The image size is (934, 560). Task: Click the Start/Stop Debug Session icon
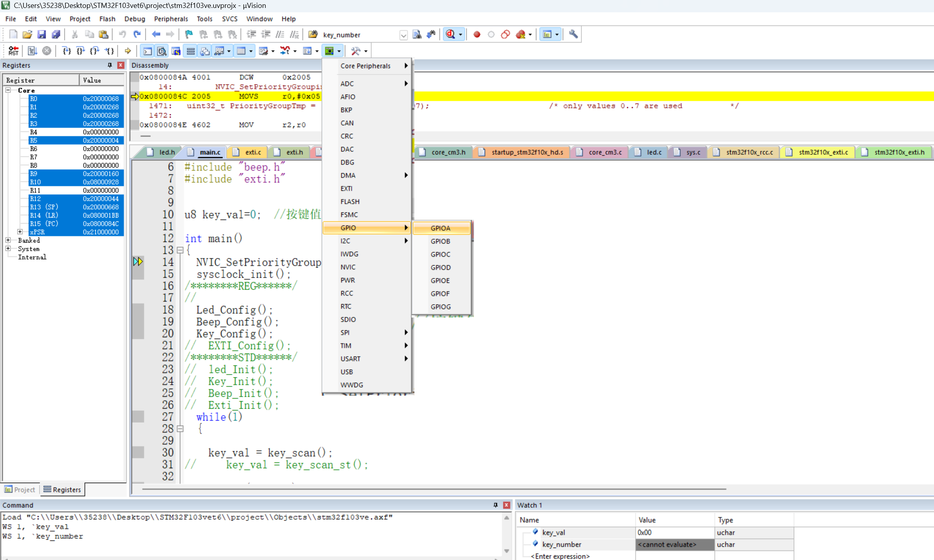pyautogui.click(x=451, y=35)
